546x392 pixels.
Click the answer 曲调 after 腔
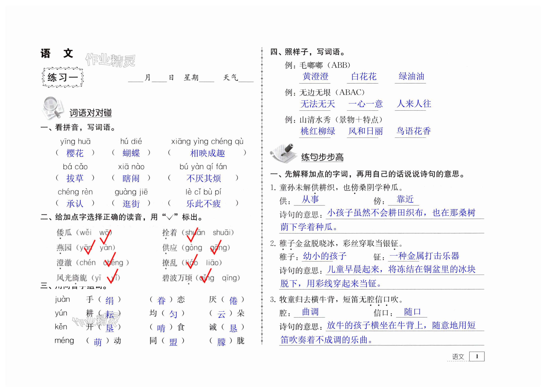pyautogui.click(x=310, y=312)
